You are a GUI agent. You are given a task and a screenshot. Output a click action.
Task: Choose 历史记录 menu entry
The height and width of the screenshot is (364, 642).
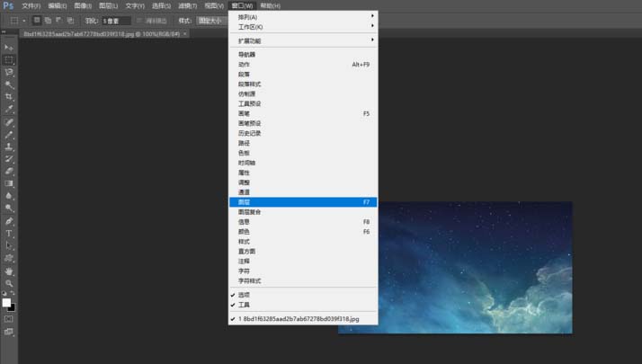tap(303, 133)
